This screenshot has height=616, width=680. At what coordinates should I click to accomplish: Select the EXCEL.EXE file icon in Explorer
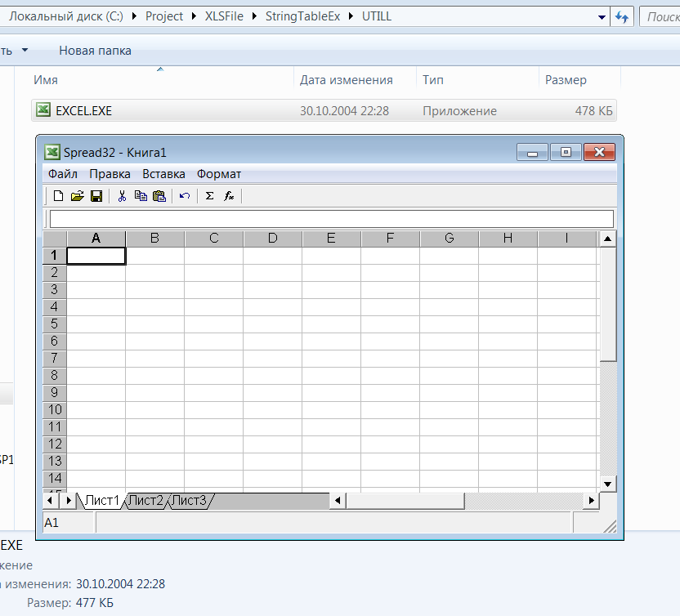coord(43,110)
